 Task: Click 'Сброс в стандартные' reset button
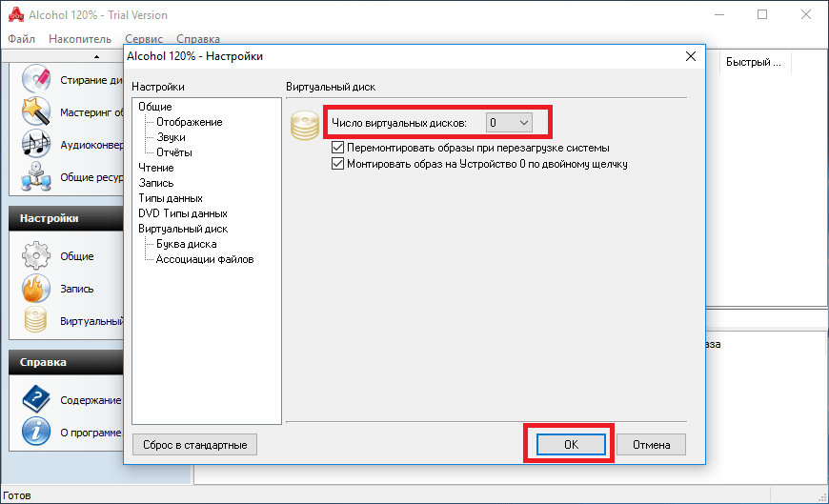(194, 445)
